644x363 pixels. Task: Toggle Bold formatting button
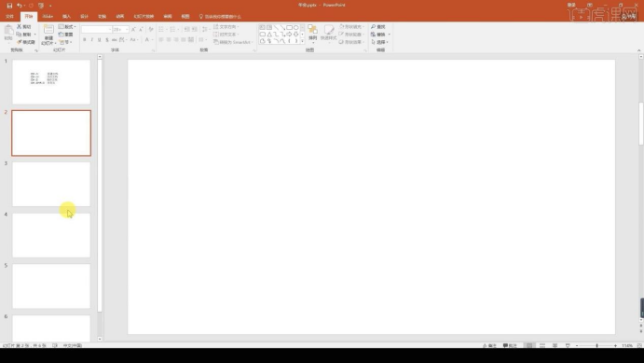[85, 40]
